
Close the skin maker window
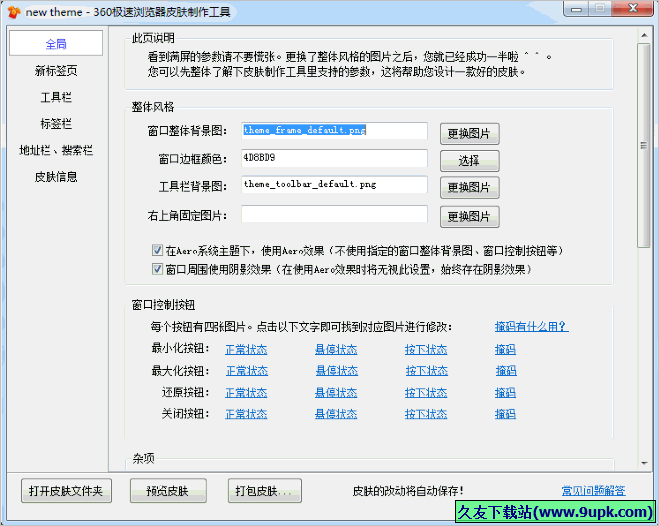(633, 9)
